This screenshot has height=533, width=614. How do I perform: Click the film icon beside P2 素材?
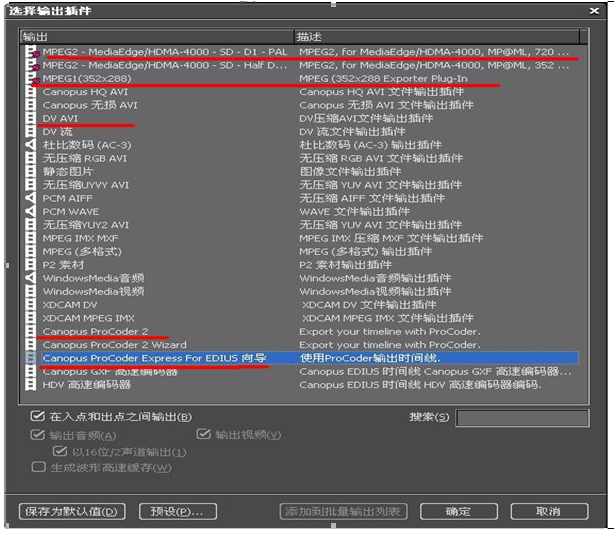(x=30, y=265)
